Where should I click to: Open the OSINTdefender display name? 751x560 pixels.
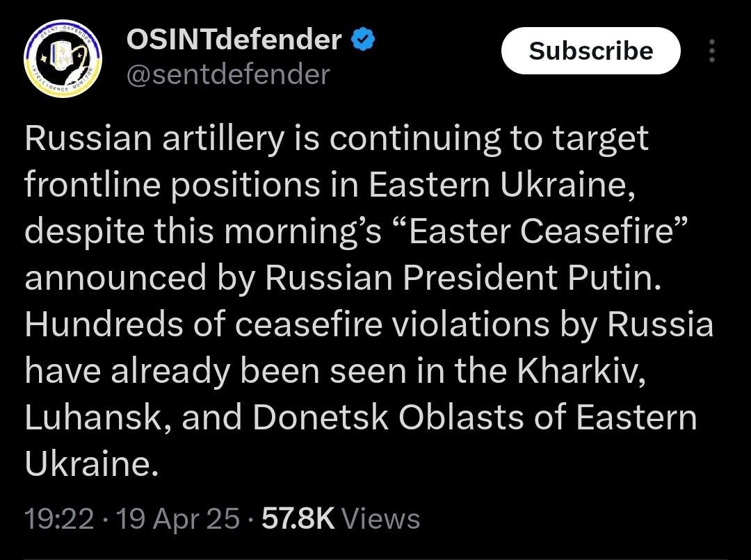(234, 40)
